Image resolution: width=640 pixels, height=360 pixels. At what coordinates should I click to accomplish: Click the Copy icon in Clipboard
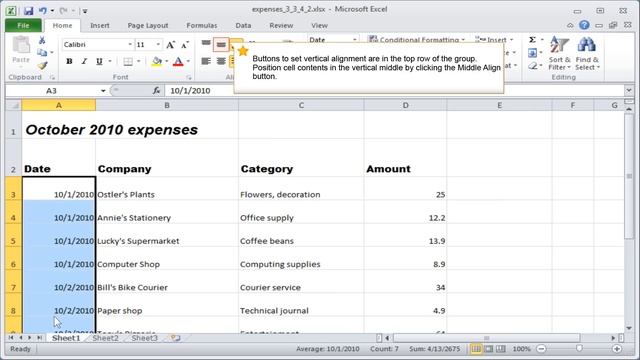[42, 52]
